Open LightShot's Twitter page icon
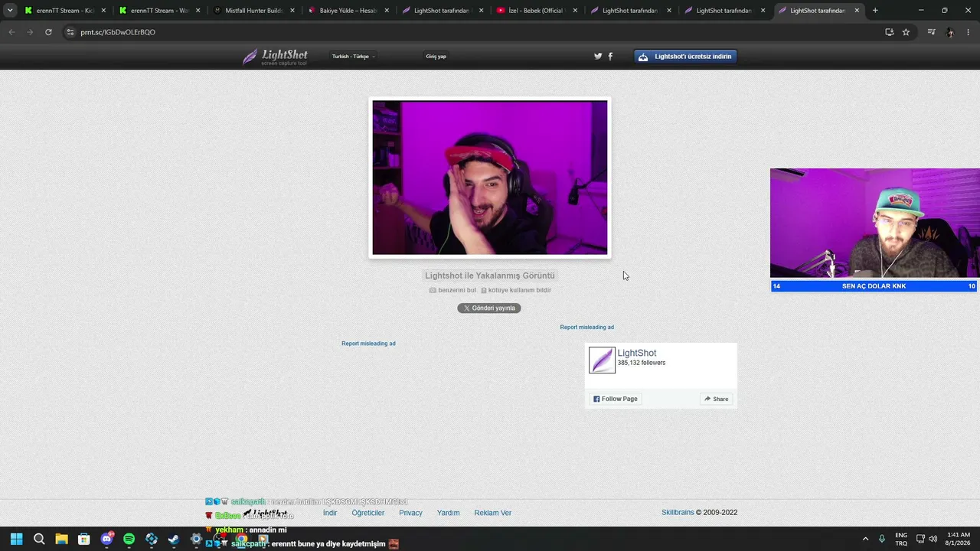Screen dimensions: 980x551 [x=598, y=56]
